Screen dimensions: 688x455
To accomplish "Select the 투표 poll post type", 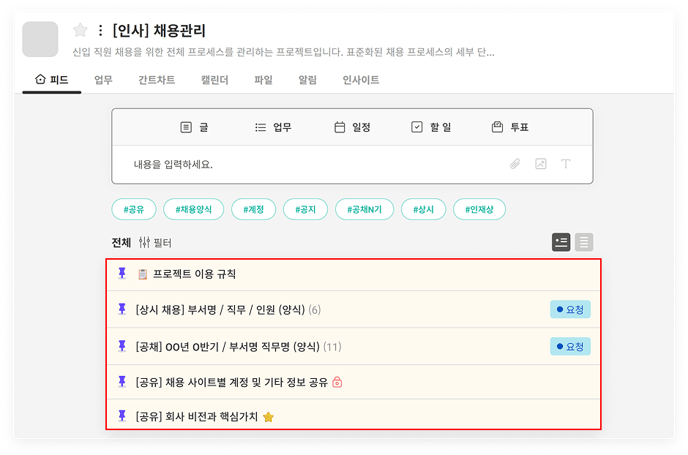I will (x=510, y=127).
